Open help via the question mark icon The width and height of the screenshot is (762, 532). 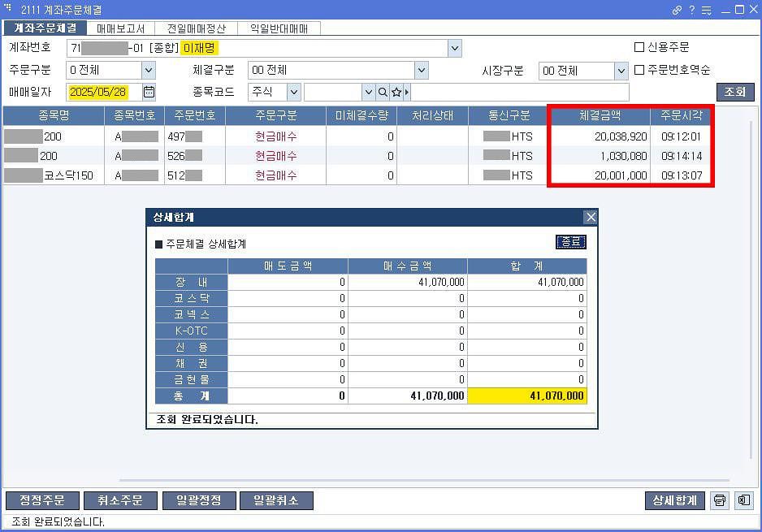pyautogui.click(x=691, y=8)
